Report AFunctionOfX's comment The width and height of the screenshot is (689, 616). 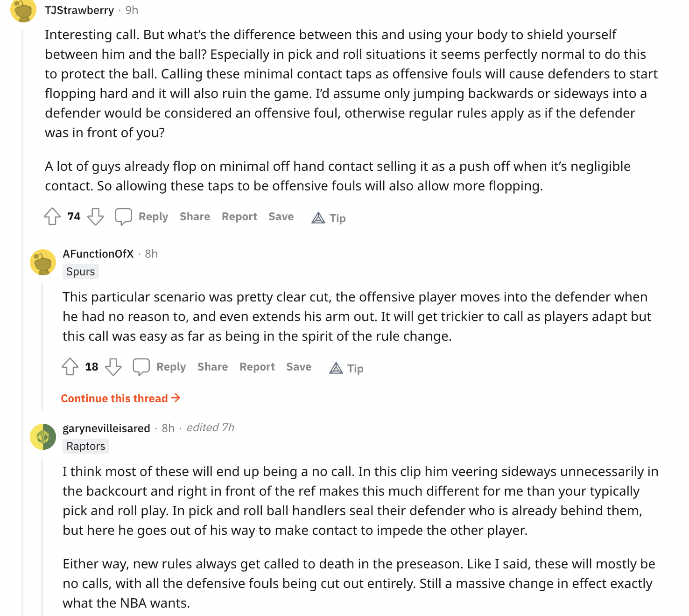[257, 367]
